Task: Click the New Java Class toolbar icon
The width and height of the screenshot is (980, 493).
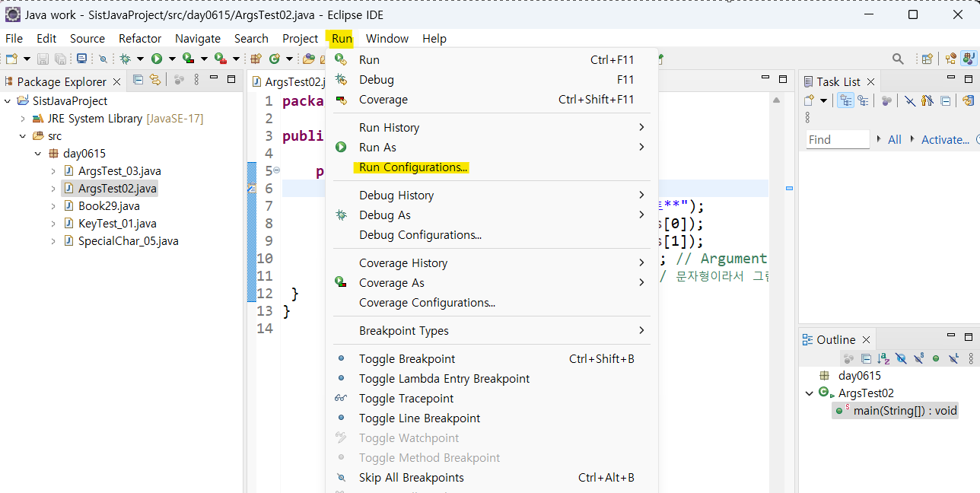Action: (275, 59)
